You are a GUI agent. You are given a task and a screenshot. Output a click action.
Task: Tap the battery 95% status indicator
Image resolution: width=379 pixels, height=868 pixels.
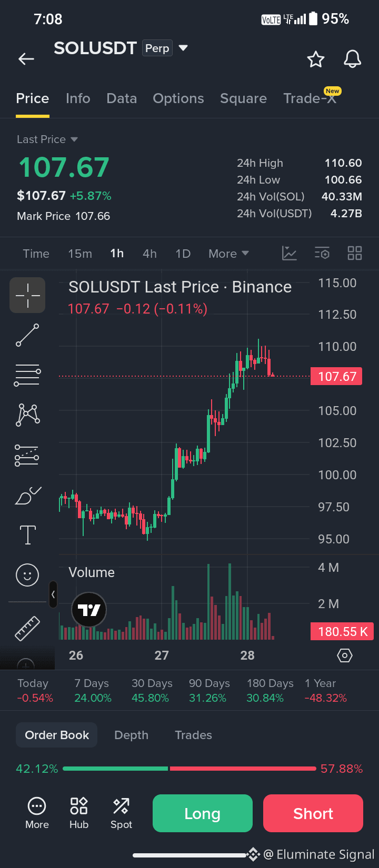[329, 19]
